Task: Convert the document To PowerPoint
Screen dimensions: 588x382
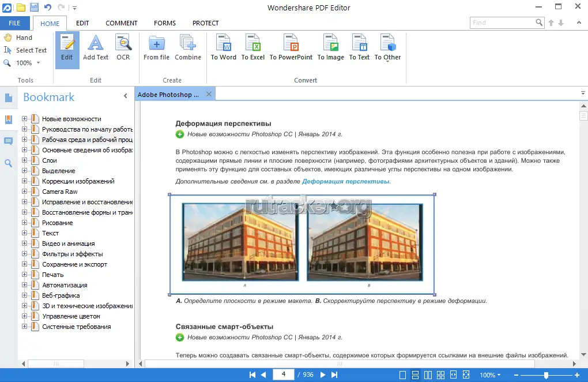Action: coord(291,48)
